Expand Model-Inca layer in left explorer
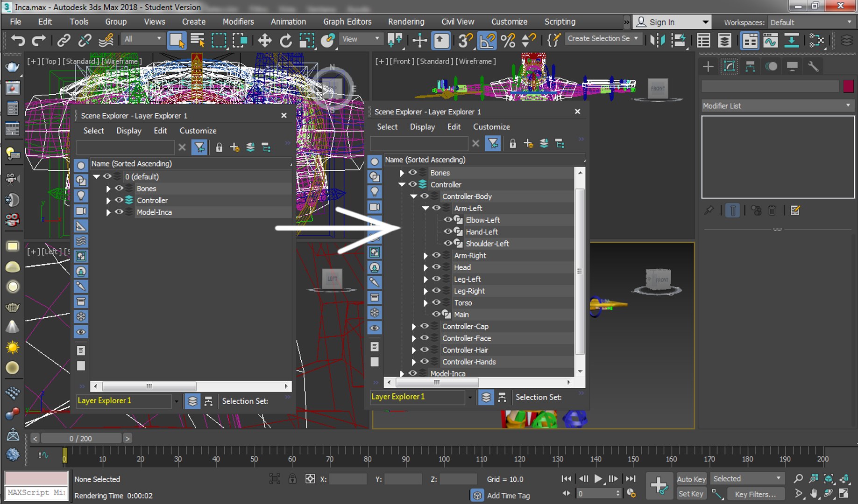Viewport: 858px width, 504px height. tap(108, 212)
